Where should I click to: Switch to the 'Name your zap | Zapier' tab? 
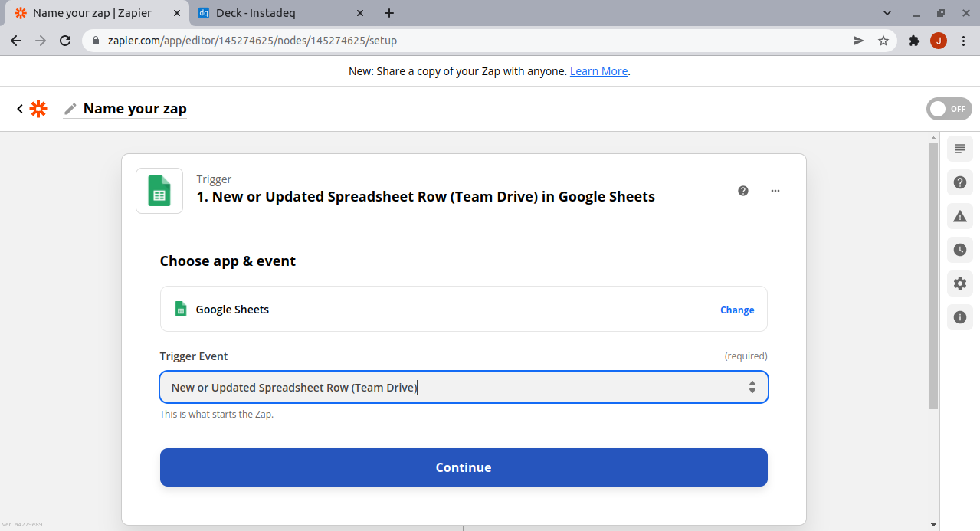point(92,13)
